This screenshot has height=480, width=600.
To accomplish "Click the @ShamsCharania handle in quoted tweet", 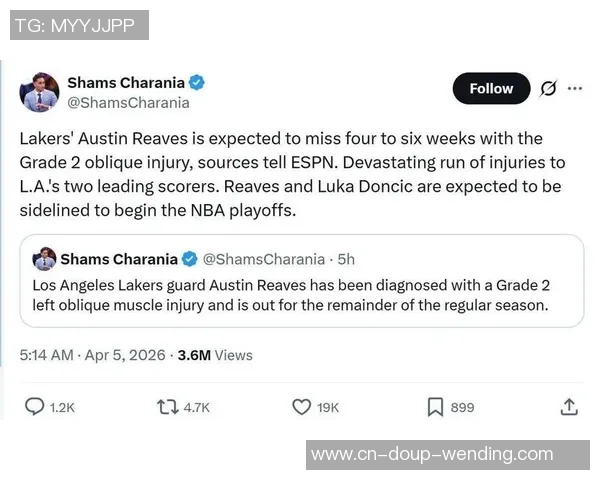I will click(264, 259).
